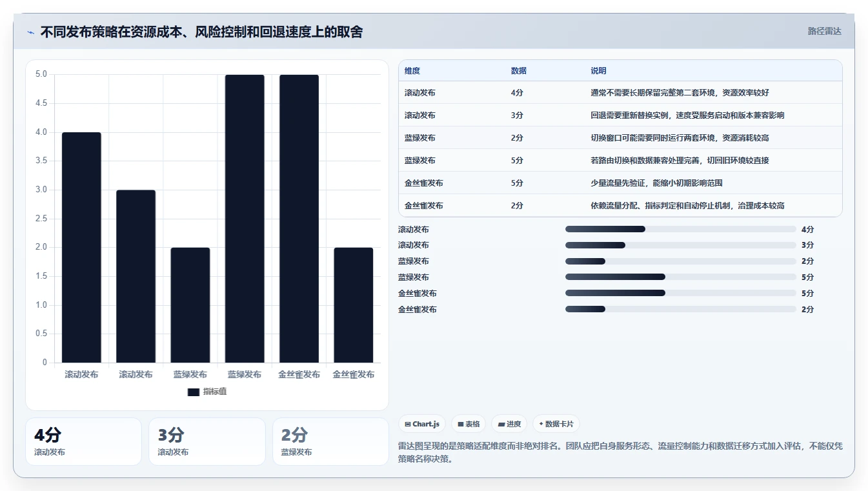Click the 滚动发布 chart bar reaching 4.0
The image size is (868, 491).
tap(81, 248)
